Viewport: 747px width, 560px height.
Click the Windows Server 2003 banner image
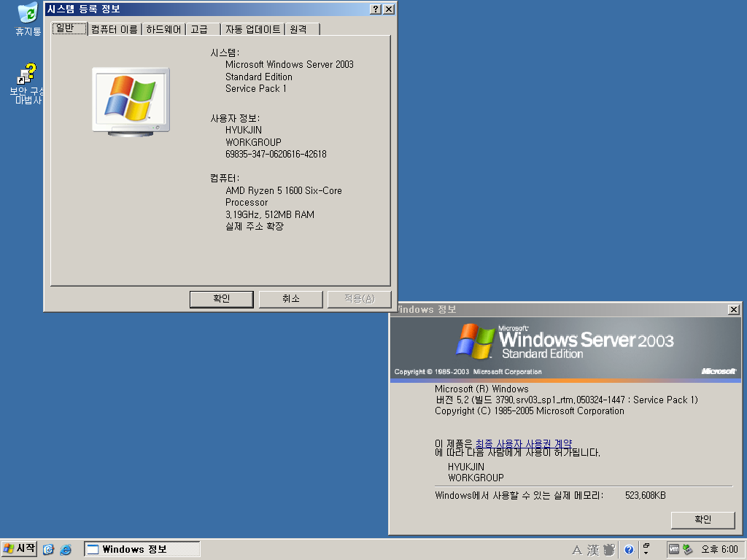pyautogui.click(x=565, y=349)
